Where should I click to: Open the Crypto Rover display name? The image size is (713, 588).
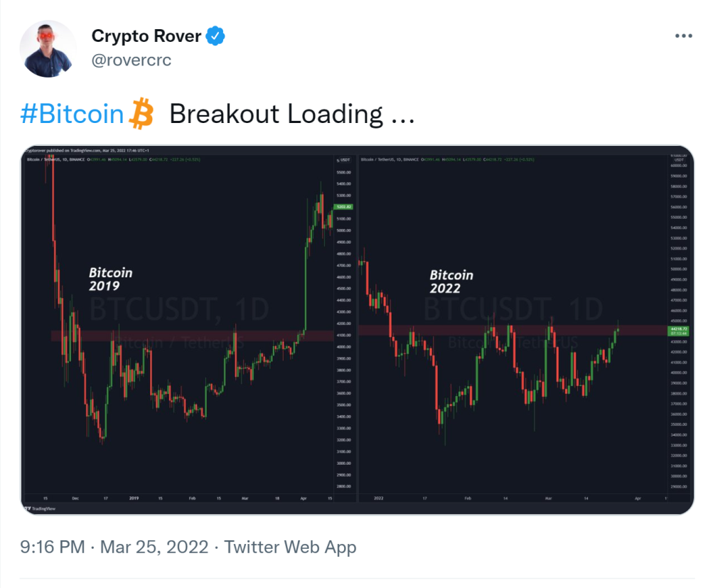coord(146,36)
